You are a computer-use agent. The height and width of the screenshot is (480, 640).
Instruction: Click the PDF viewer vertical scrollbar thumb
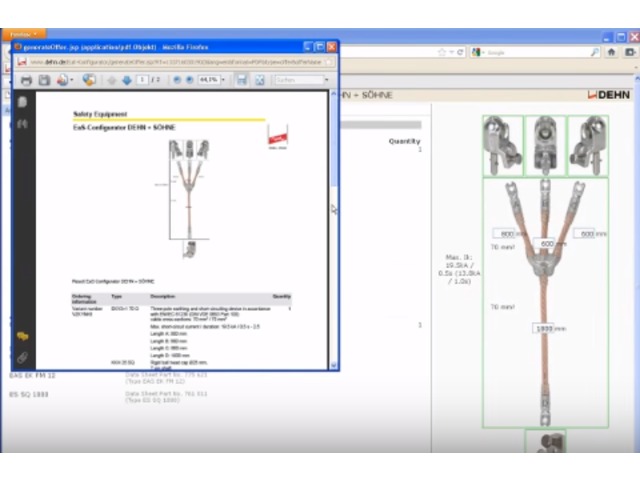[x=333, y=141]
